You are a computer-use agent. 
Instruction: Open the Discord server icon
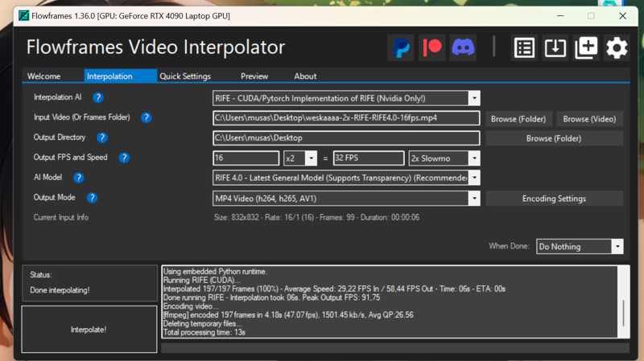point(463,48)
